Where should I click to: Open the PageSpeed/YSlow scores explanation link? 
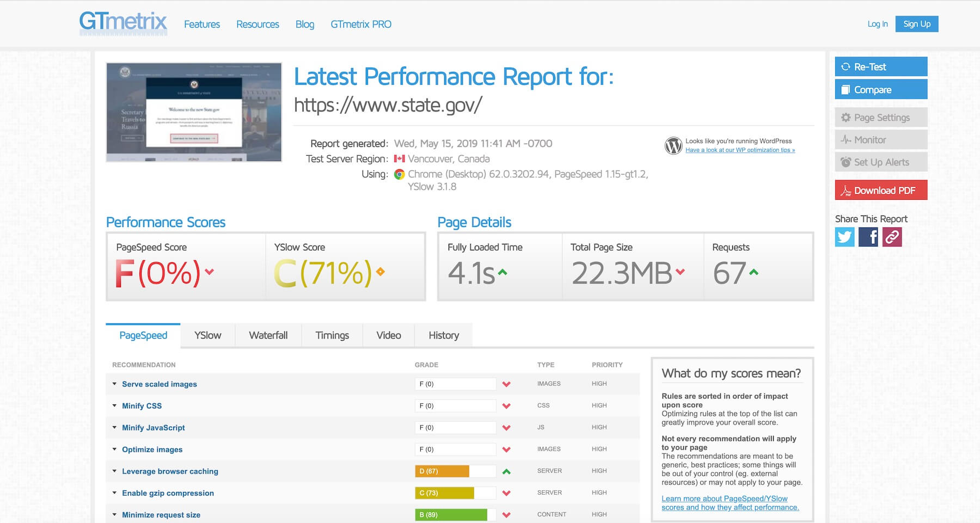[730, 503]
